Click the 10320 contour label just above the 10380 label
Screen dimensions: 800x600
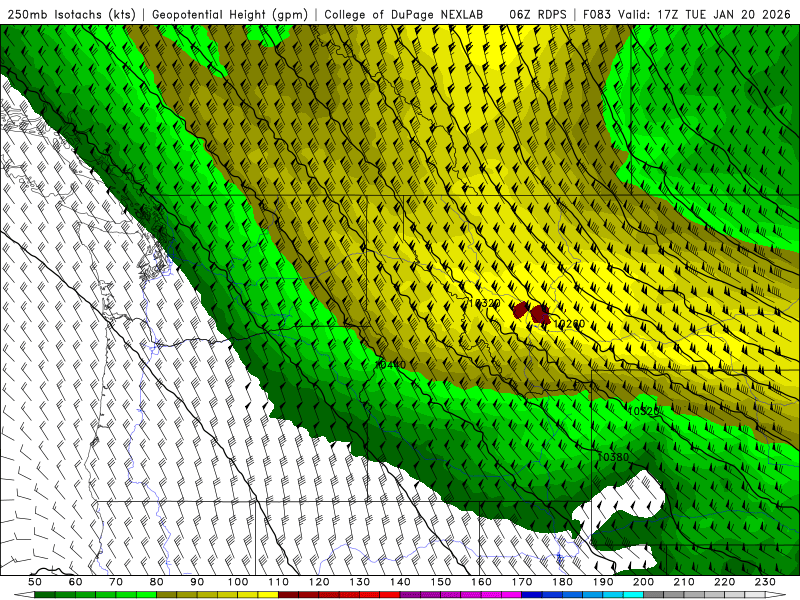(x=643, y=411)
